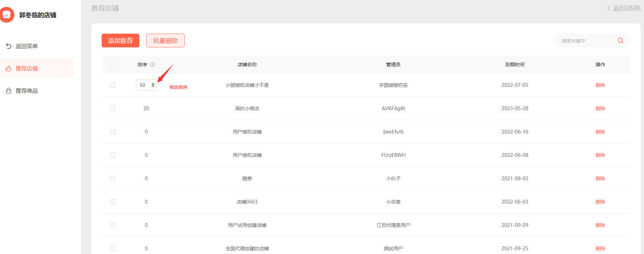Image resolution: width=644 pixels, height=254 pixels.
Task: Click admin name 小伙子
Action: click(x=393, y=178)
